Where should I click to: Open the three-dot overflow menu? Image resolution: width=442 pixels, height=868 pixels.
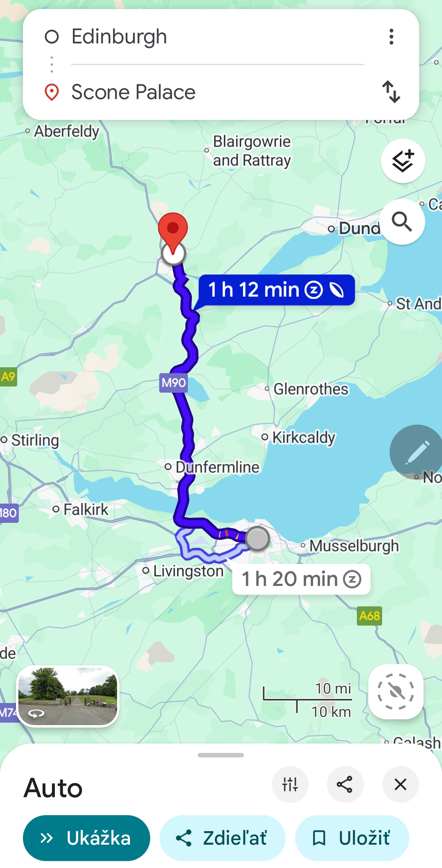tap(391, 37)
